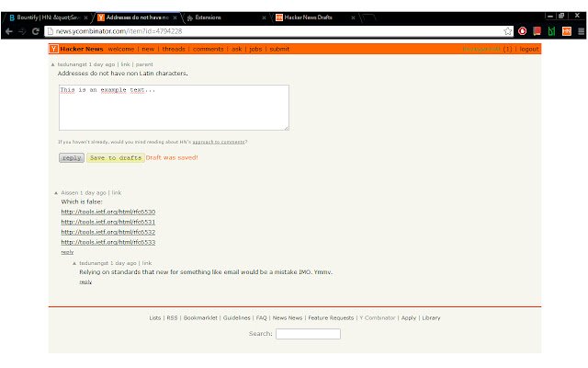The height and width of the screenshot is (368, 588).
Task: Click the red Opera-style extension icon
Action: pos(522,30)
